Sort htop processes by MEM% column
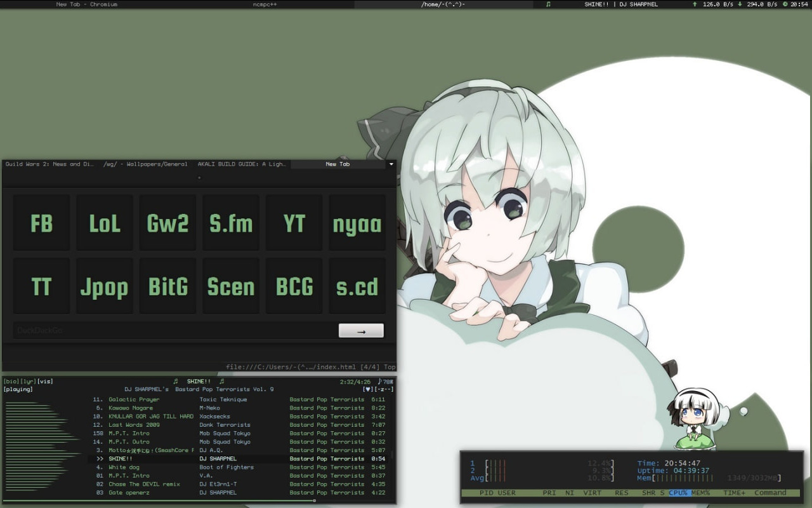The width and height of the screenshot is (812, 508). [700, 493]
